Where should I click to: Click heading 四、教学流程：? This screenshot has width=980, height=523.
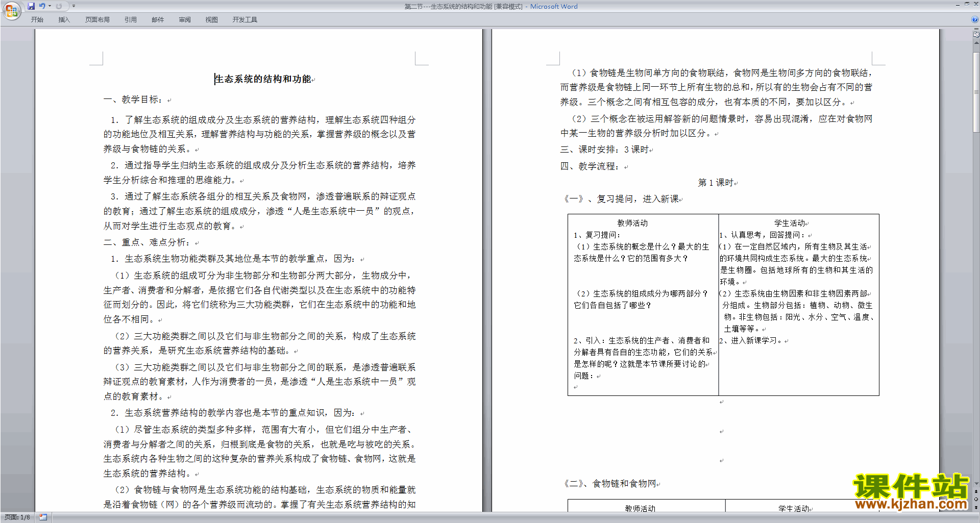tap(591, 166)
